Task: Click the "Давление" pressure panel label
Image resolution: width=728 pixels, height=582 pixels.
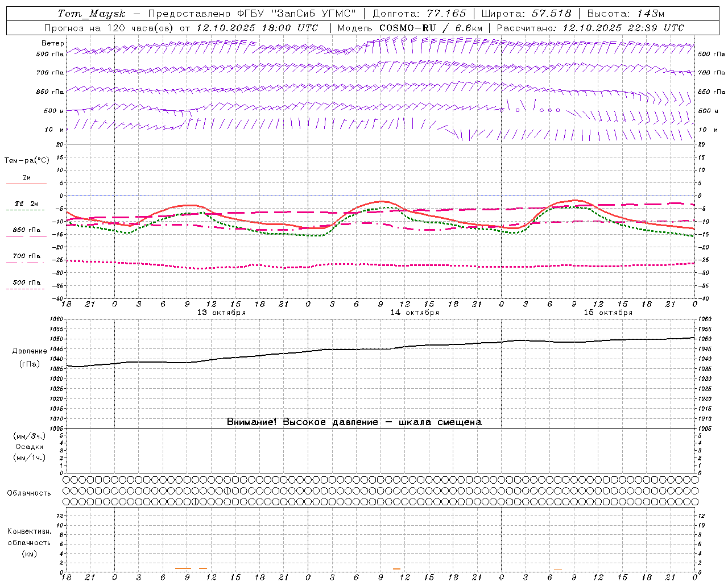Action: [30, 351]
